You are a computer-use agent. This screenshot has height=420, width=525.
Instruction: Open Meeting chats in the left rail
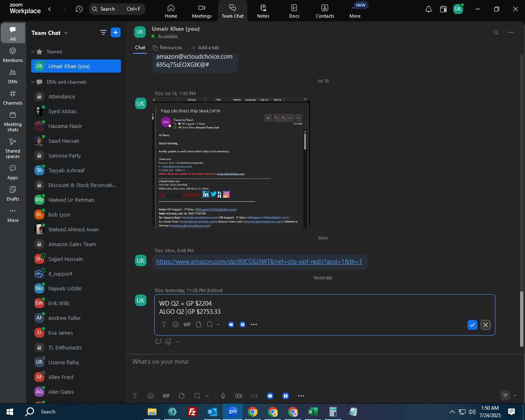click(13, 121)
